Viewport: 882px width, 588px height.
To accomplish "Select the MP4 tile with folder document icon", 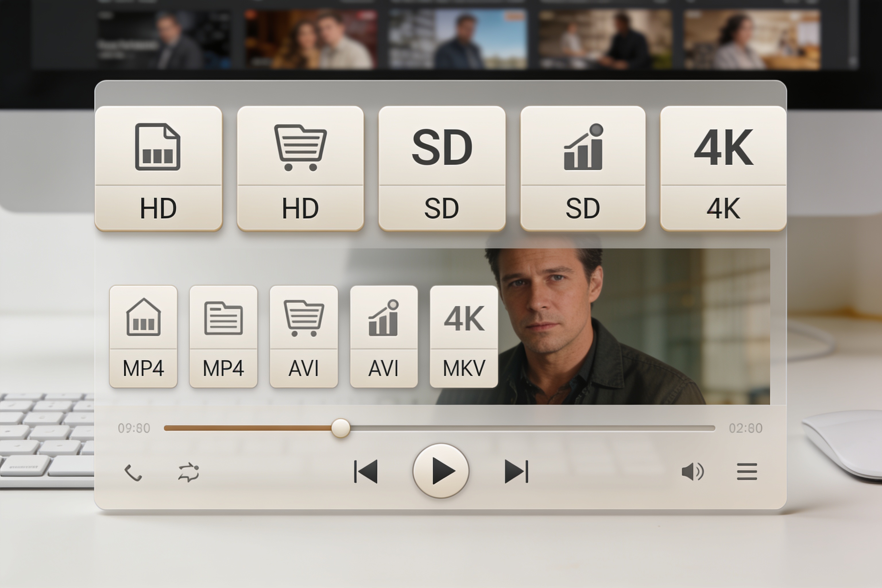I will tap(223, 336).
